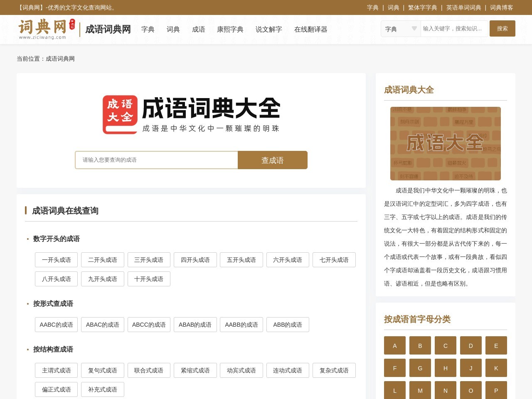The width and height of the screenshot is (532, 399).
Task: Click the 成语大全 sidebar image
Action: tap(446, 143)
